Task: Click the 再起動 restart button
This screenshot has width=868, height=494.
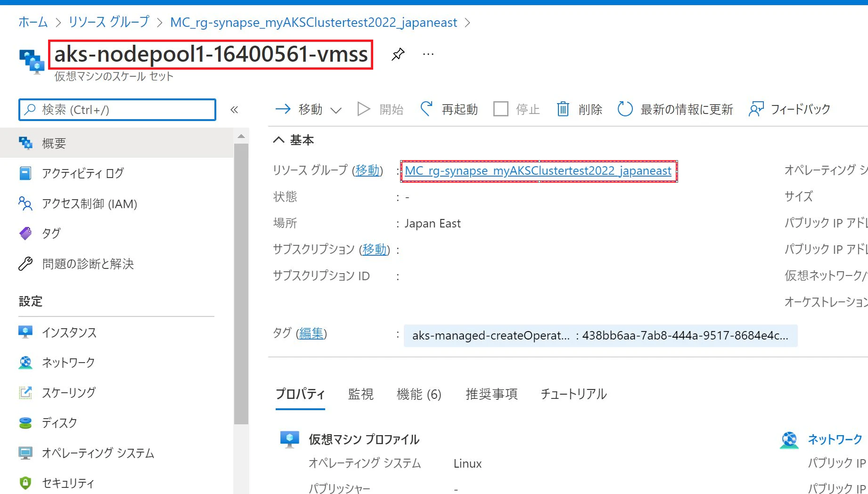Action: point(449,109)
